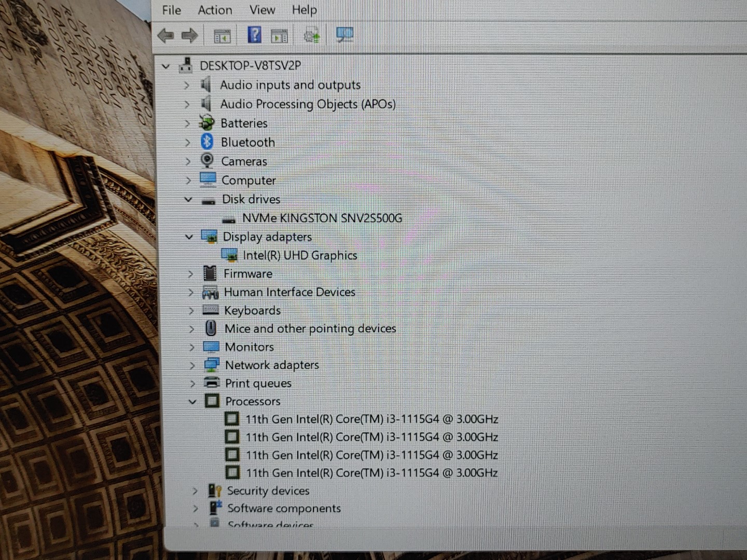Viewport: 747px width, 560px height.
Task: Click the Cameras webcam icon
Action: tap(207, 161)
